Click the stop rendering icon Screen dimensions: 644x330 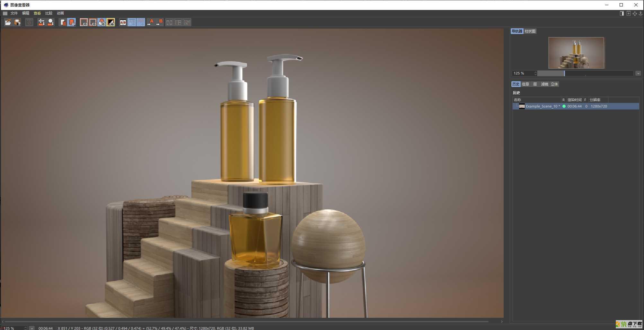pos(29,22)
